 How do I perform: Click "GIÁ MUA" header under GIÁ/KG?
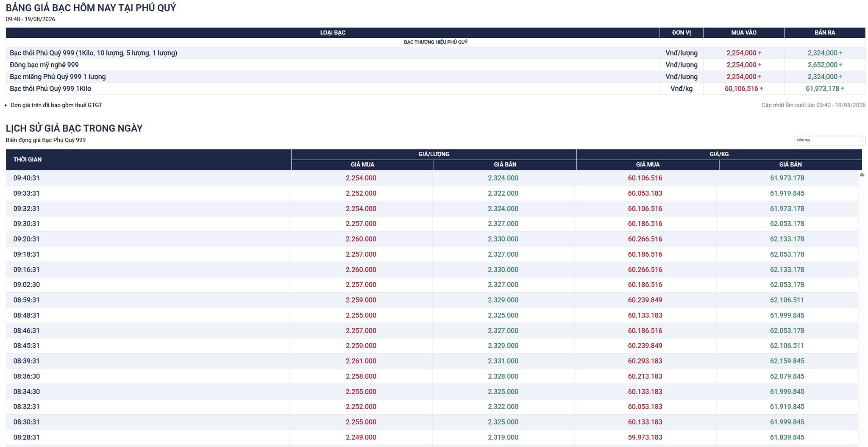pyautogui.click(x=648, y=165)
